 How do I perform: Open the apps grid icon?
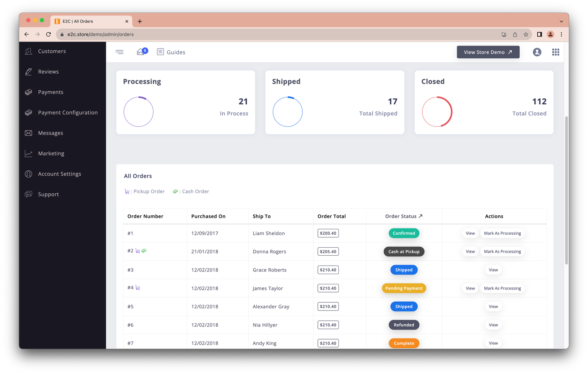point(555,52)
